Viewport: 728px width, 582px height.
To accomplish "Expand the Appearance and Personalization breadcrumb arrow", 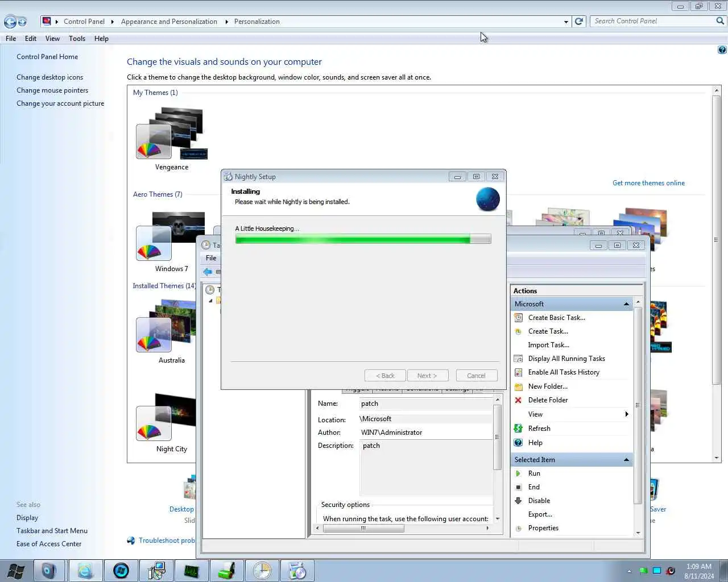I will [x=226, y=22].
